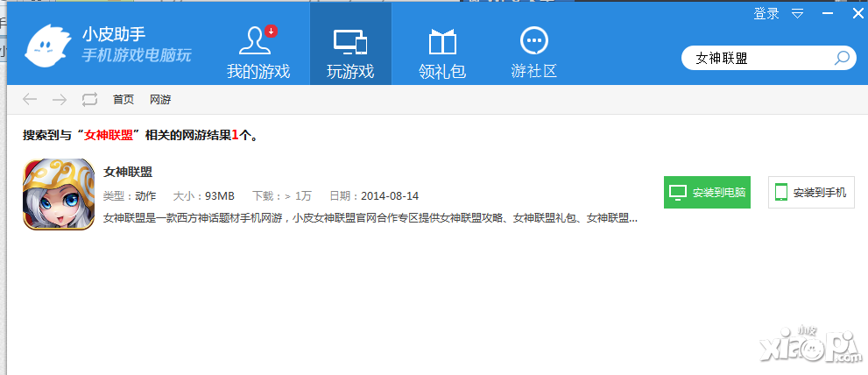Navigate forward with the right arrow
Image resolution: width=868 pixels, height=375 pixels.
(x=60, y=99)
